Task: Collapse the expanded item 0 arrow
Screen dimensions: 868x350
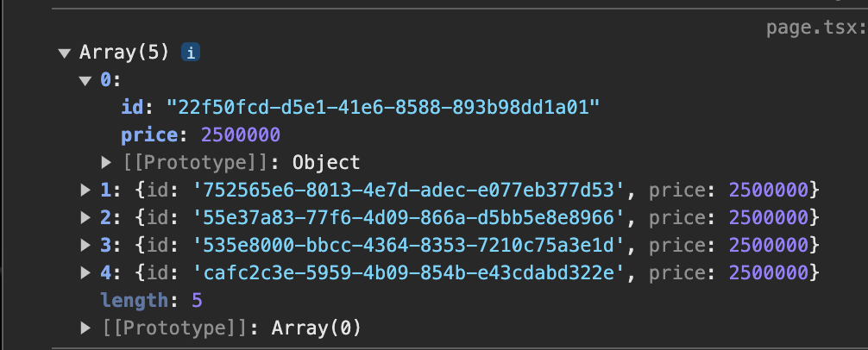Action: (85, 81)
